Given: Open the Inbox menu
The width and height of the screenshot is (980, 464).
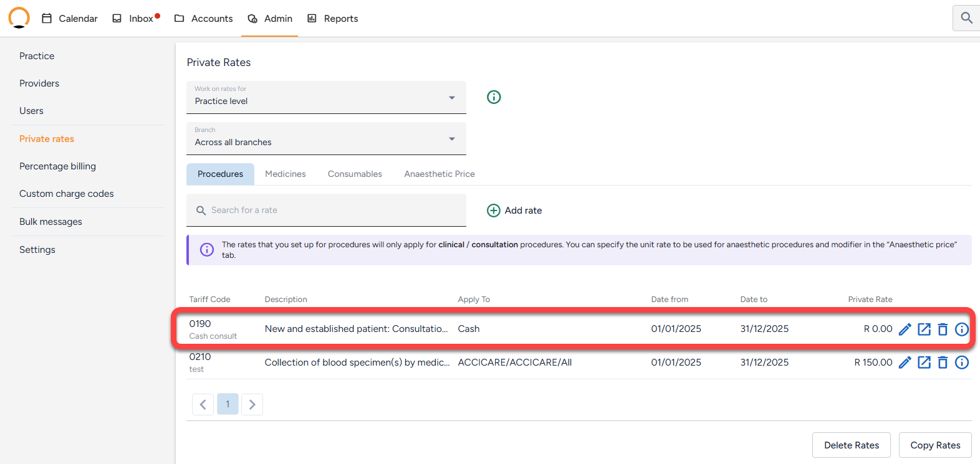Looking at the screenshot, I should 136,19.
